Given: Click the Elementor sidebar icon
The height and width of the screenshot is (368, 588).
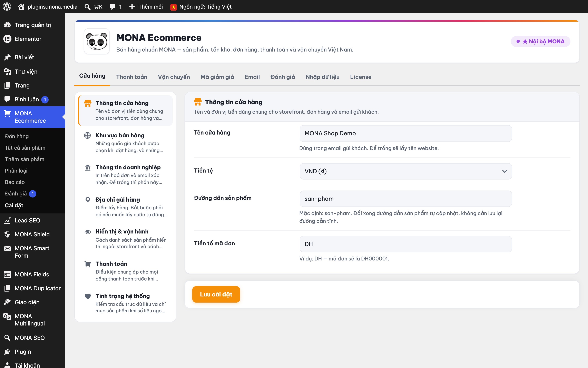Looking at the screenshot, I should point(7,39).
